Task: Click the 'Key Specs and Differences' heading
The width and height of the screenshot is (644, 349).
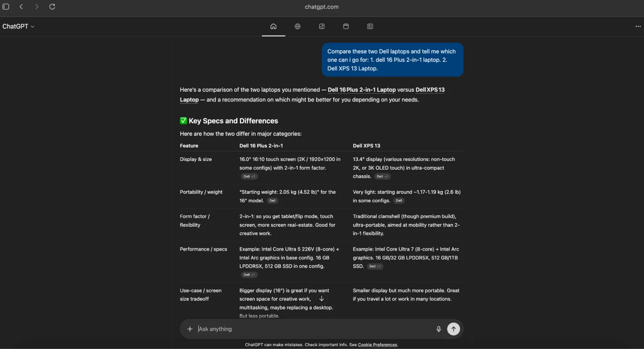Action: [233, 121]
